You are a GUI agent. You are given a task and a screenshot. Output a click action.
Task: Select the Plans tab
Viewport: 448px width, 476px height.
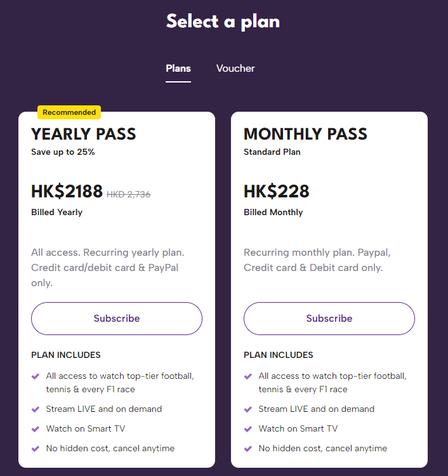(x=178, y=69)
